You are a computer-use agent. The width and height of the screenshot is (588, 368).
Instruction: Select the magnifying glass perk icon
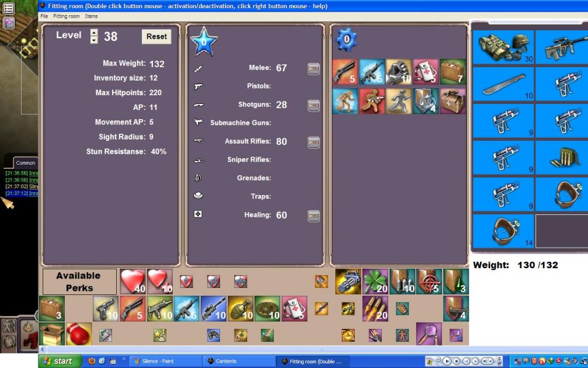(429, 335)
